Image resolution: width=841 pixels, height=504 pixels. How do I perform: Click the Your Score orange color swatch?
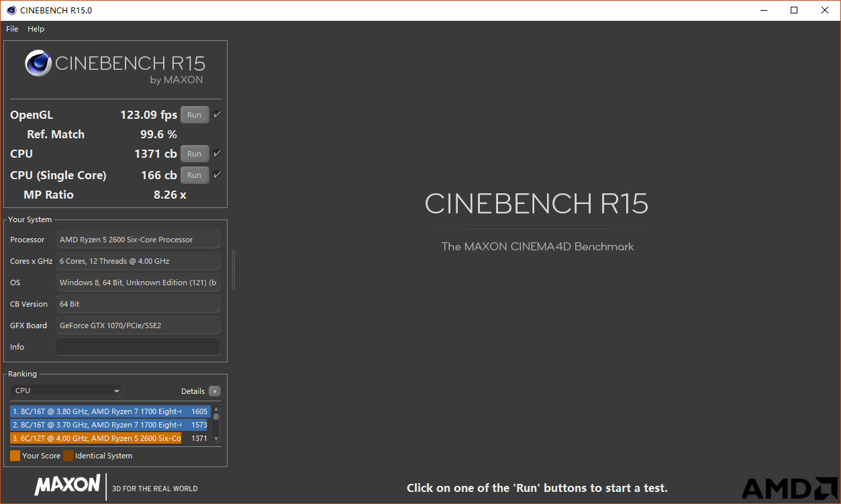point(15,456)
